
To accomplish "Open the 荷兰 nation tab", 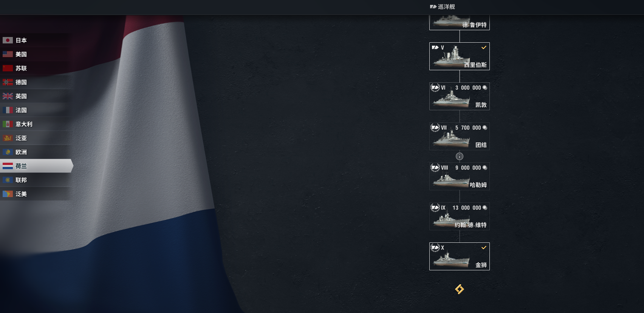I will point(36,166).
